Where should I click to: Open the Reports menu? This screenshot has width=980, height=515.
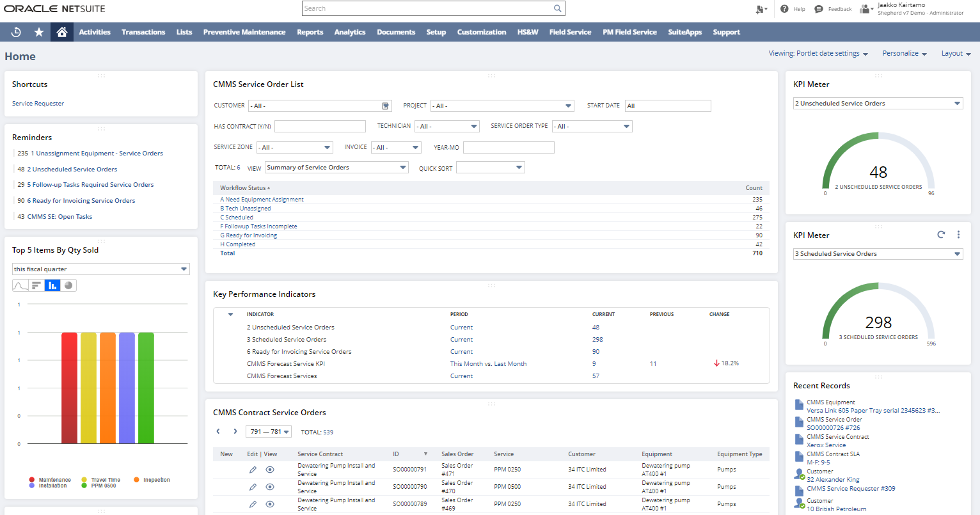point(310,32)
